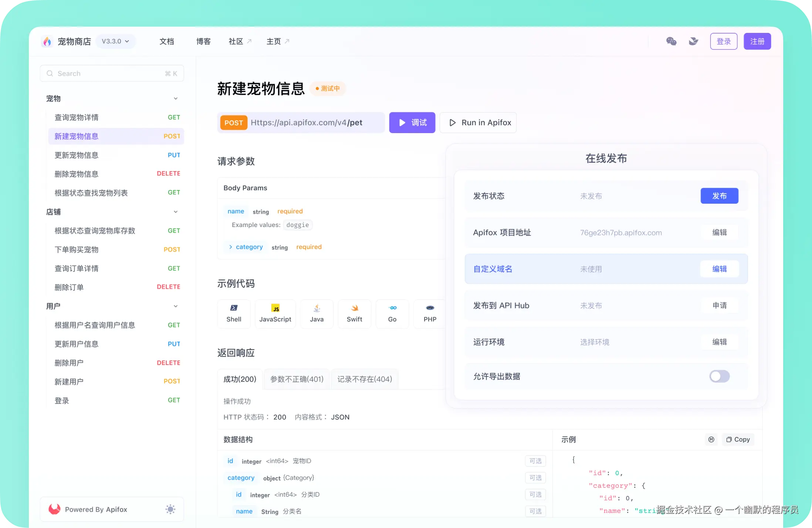The width and height of the screenshot is (812, 528).
Task: Switch to the 参数不正确(401) response tab
Action: (x=296, y=379)
